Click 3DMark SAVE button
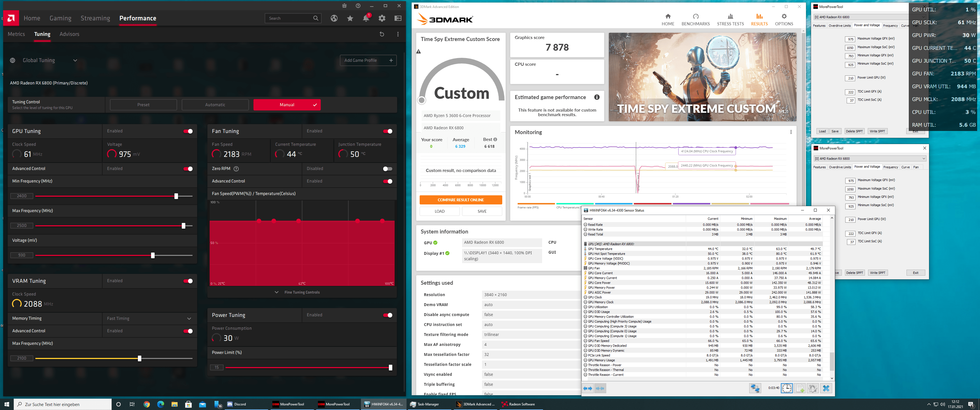 click(x=482, y=212)
